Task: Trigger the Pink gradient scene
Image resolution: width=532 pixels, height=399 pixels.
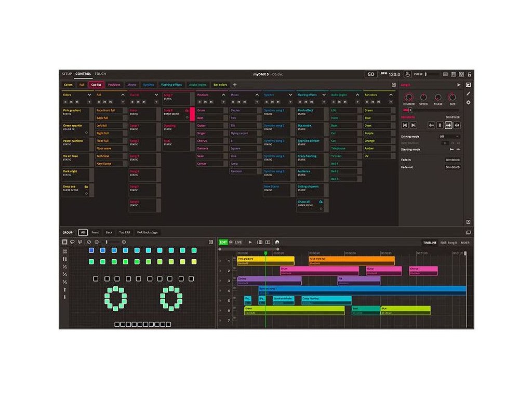Action: click(x=73, y=112)
